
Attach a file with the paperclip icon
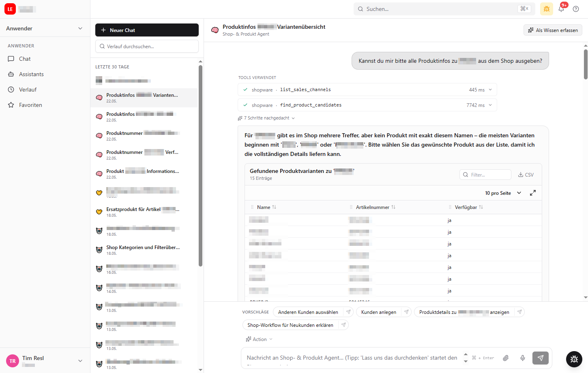pos(506,358)
